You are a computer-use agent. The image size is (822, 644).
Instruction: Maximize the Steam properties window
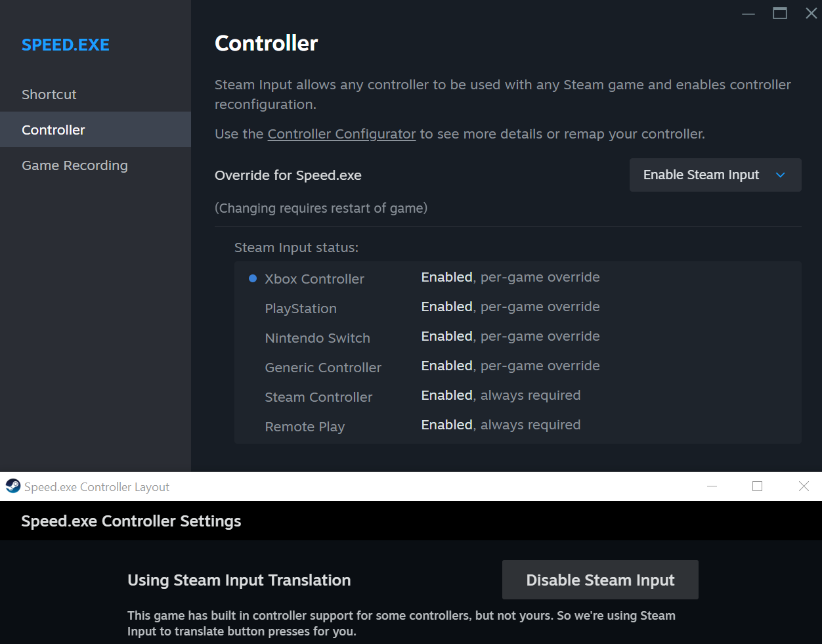click(x=780, y=14)
